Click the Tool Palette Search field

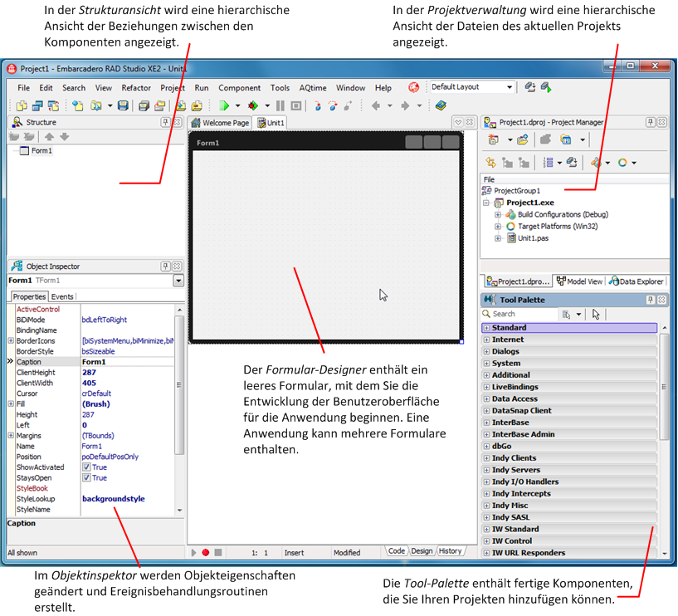pyautogui.click(x=519, y=314)
